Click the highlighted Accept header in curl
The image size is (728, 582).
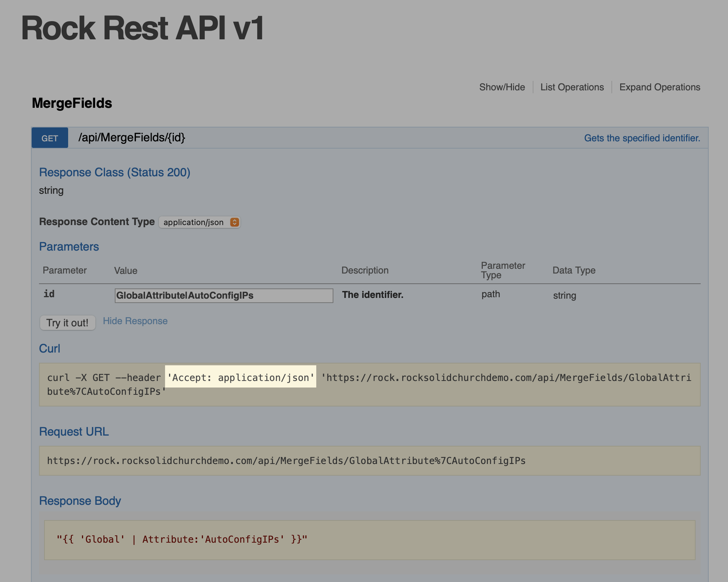(x=240, y=378)
